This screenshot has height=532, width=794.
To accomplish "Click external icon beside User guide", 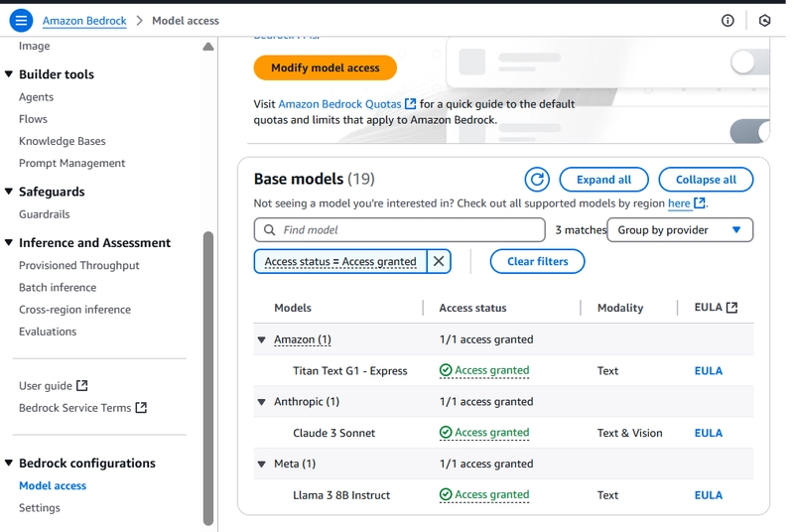I will click(82, 386).
